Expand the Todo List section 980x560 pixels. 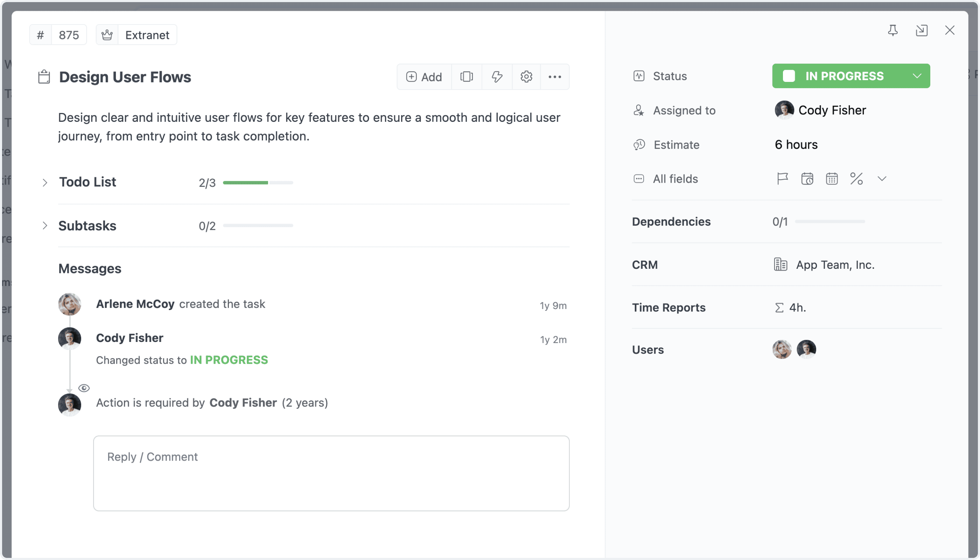coord(45,183)
